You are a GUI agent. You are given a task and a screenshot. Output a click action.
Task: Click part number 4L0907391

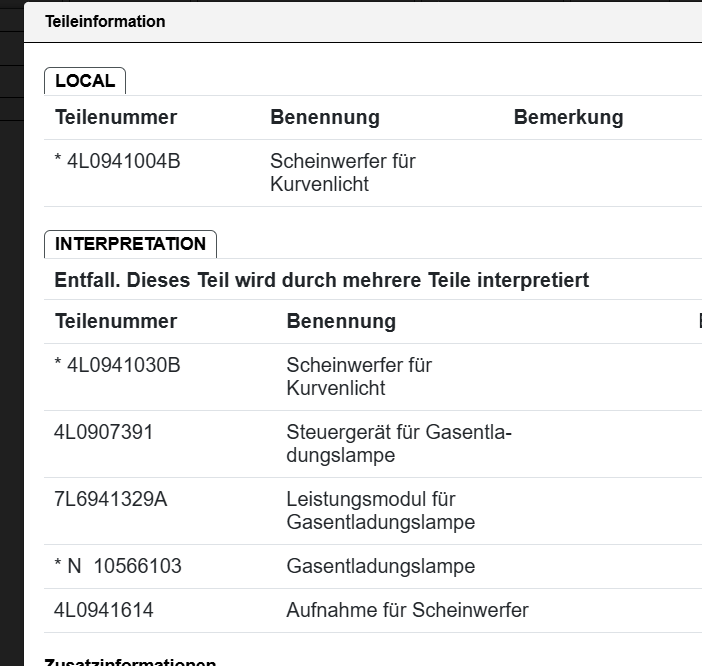click(103, 432)
